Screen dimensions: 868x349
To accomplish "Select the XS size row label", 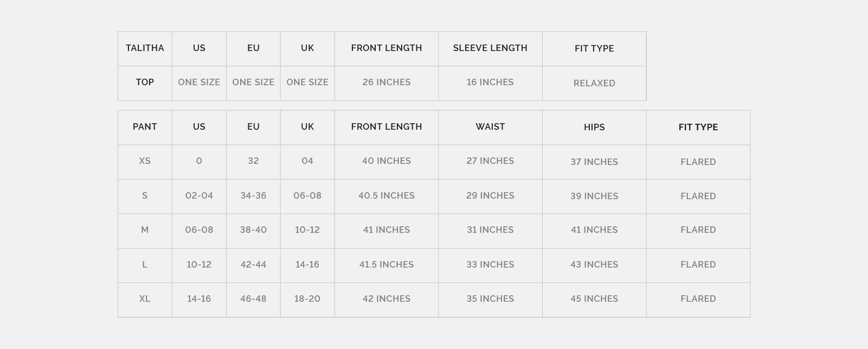I will pyautogui.click(x=145, y=161).
